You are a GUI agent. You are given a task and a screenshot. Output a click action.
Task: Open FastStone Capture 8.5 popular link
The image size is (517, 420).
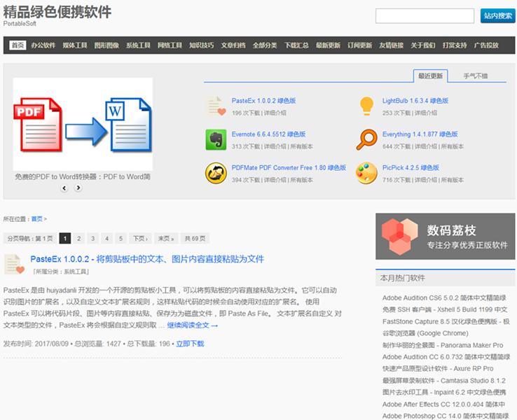(x=446, y=321)
